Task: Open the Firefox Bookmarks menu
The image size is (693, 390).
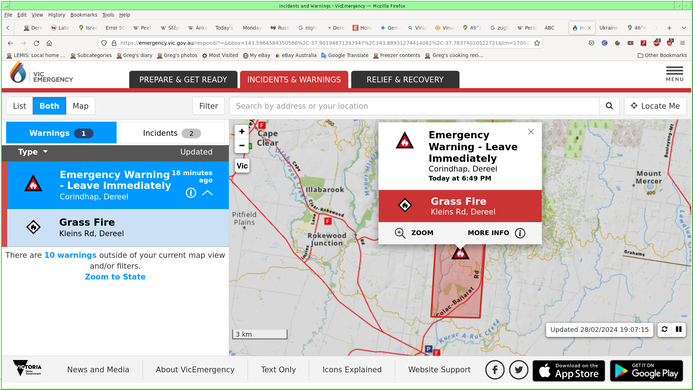Action: click(83, 15)
